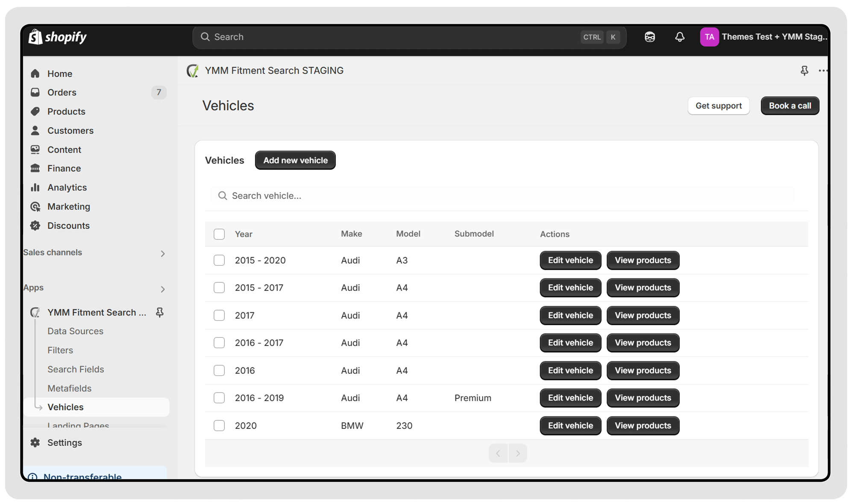Open Data Sources in app submenu
The height and width of the screenshot is (504, 854).
click(76, 331)
